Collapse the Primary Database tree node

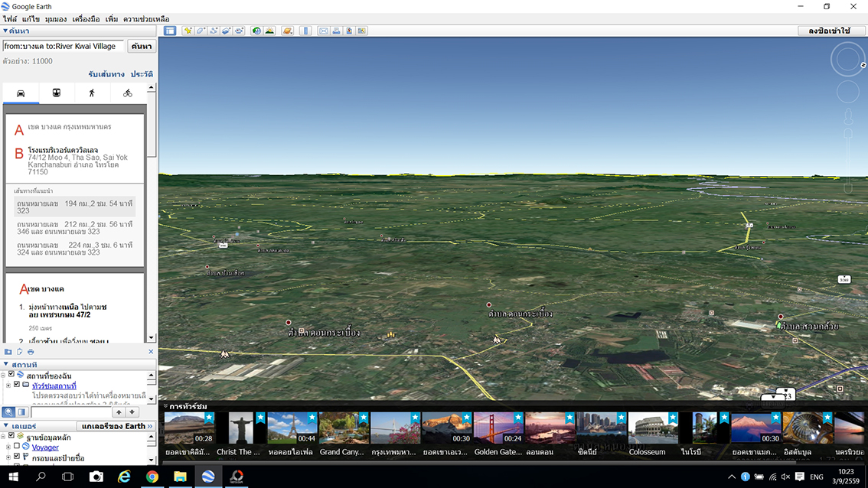pos(3,437)
